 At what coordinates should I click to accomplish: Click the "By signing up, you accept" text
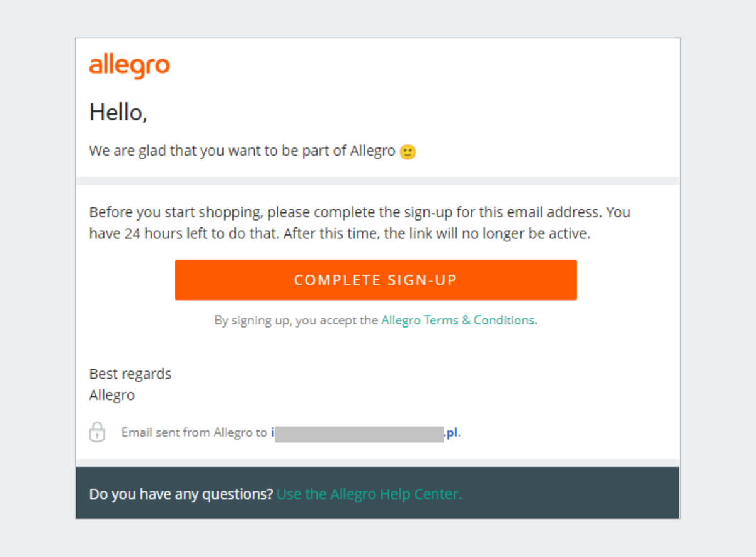click(296, 320)
